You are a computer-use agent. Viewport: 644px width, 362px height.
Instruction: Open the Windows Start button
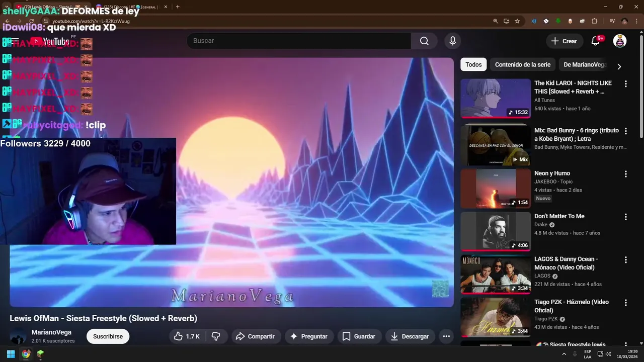point(11,354)
